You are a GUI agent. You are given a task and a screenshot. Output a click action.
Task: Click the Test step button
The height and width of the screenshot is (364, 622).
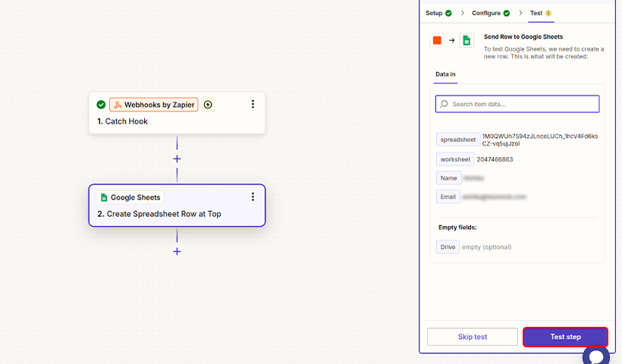565,337
